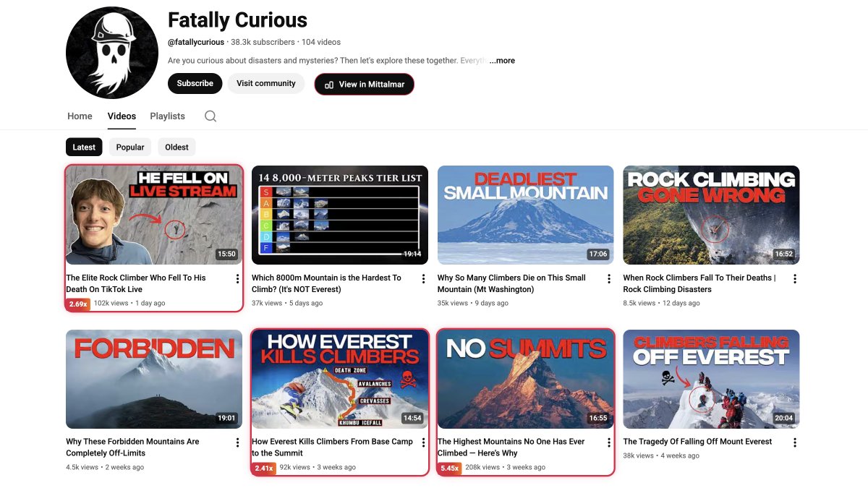Click the 5.45x outlier score badge

[449, 468]
